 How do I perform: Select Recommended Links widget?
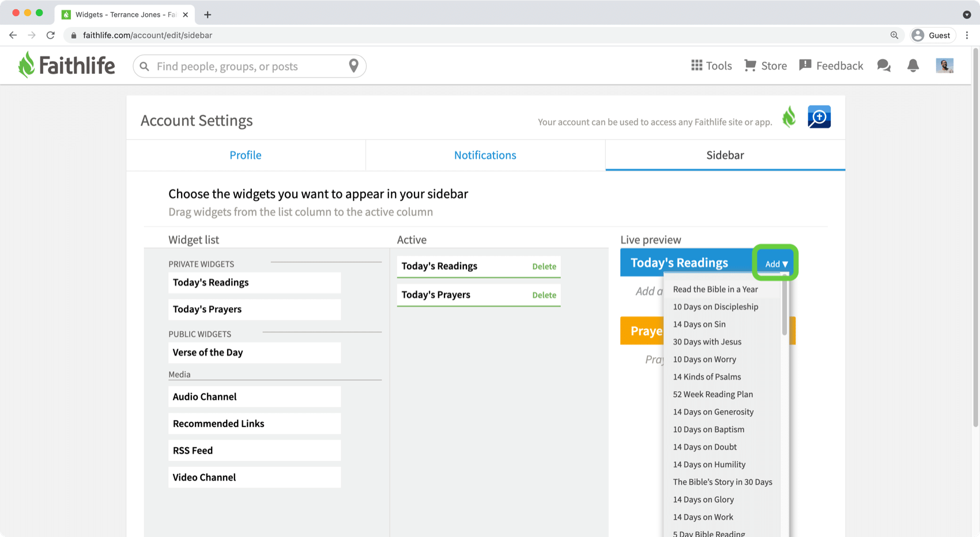pos(254,423)
